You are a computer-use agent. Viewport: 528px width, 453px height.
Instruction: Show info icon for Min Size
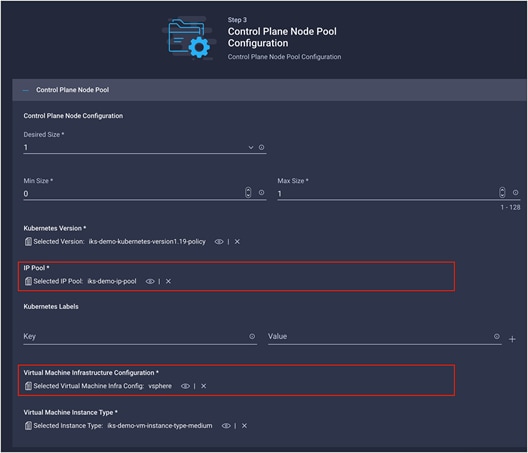(261, 192)
